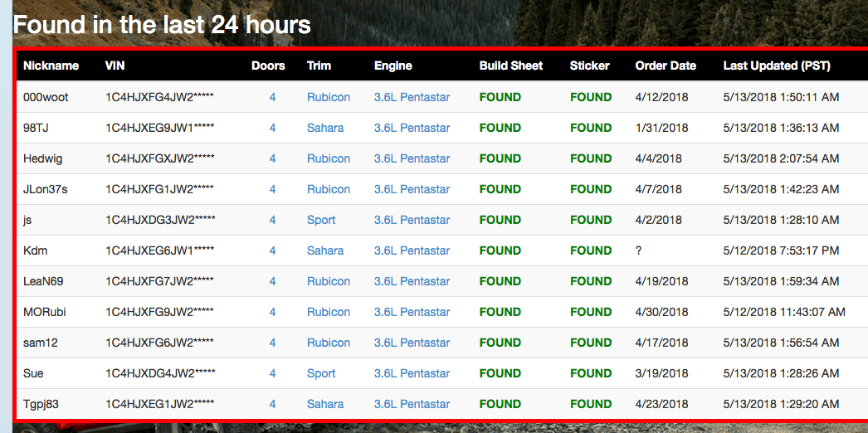
Task: Select VIN 1C4HJXFGXJW2***** for Hedwig
Action: 159,158
